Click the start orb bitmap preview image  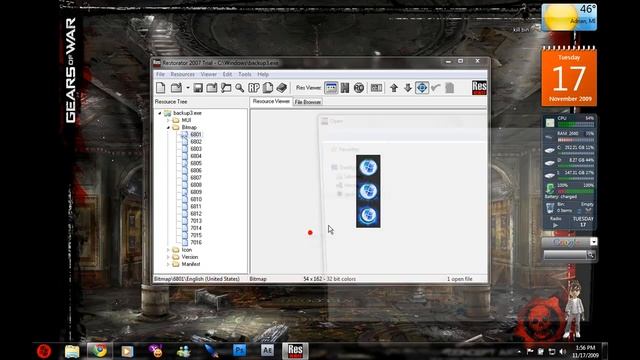(x=368, y=191)
